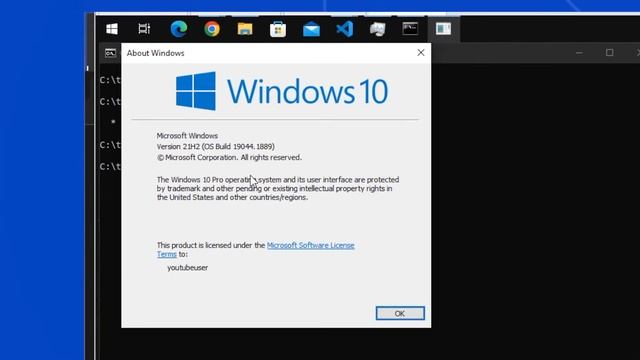This screenshot has height=360, width=640.
Task: Open the Windows Start menu
Action: tap(112, 29)
